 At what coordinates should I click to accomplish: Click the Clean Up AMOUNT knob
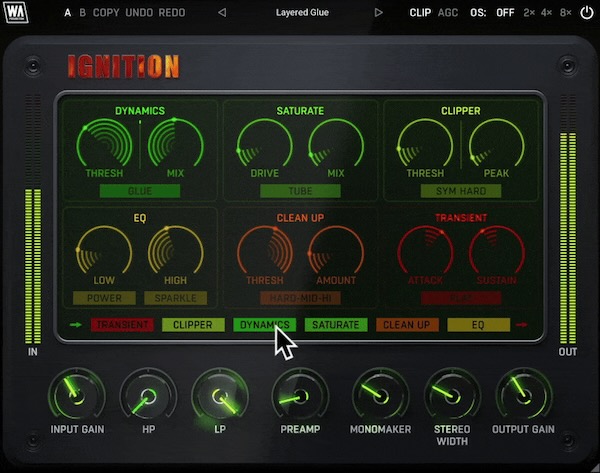(336, 252)
